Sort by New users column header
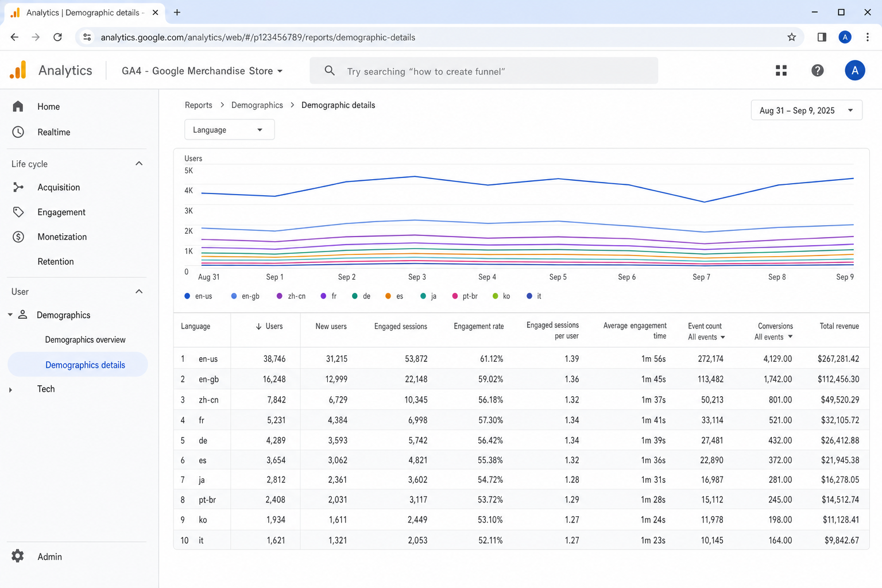Viewport: 882px width, 588px height. coord(331,326)
